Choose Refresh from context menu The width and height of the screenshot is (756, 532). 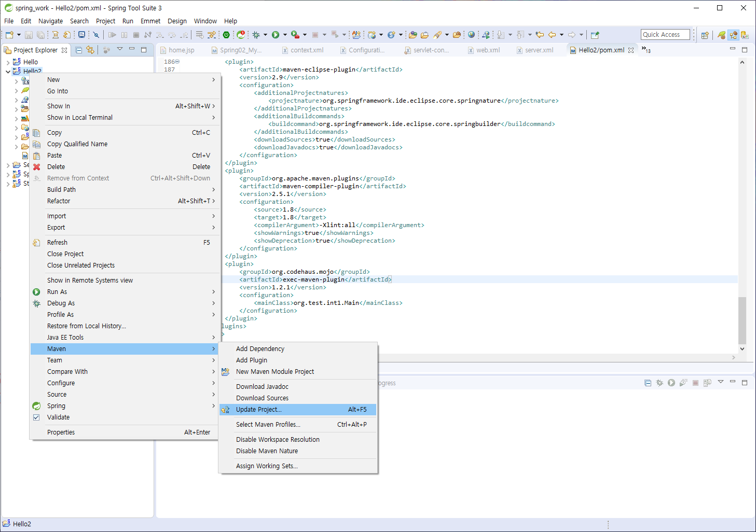(125, 243)
